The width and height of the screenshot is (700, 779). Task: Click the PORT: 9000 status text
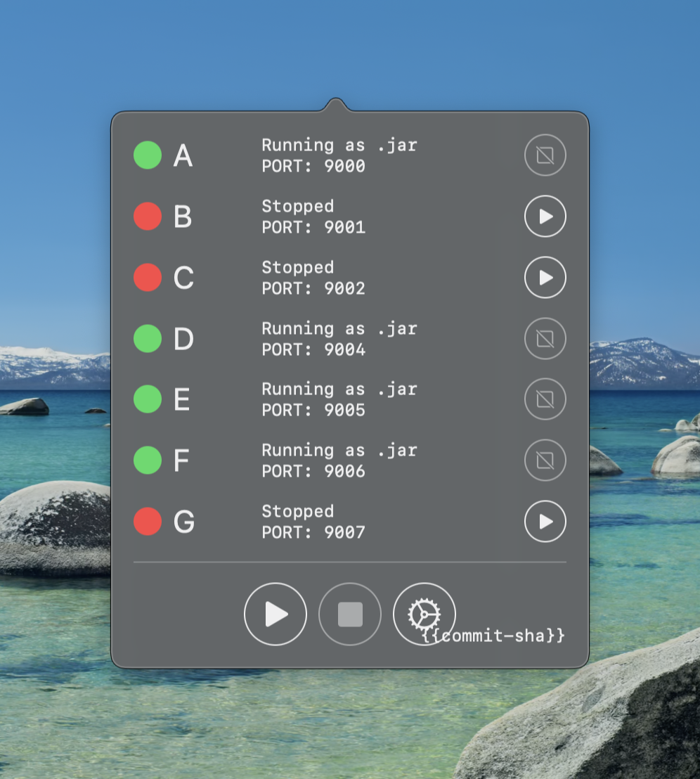click(313, 167)
